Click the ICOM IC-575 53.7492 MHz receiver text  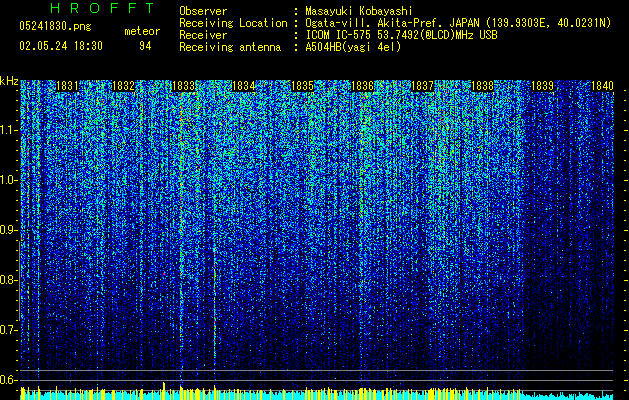pyautogui.click(x=401, y=35)
